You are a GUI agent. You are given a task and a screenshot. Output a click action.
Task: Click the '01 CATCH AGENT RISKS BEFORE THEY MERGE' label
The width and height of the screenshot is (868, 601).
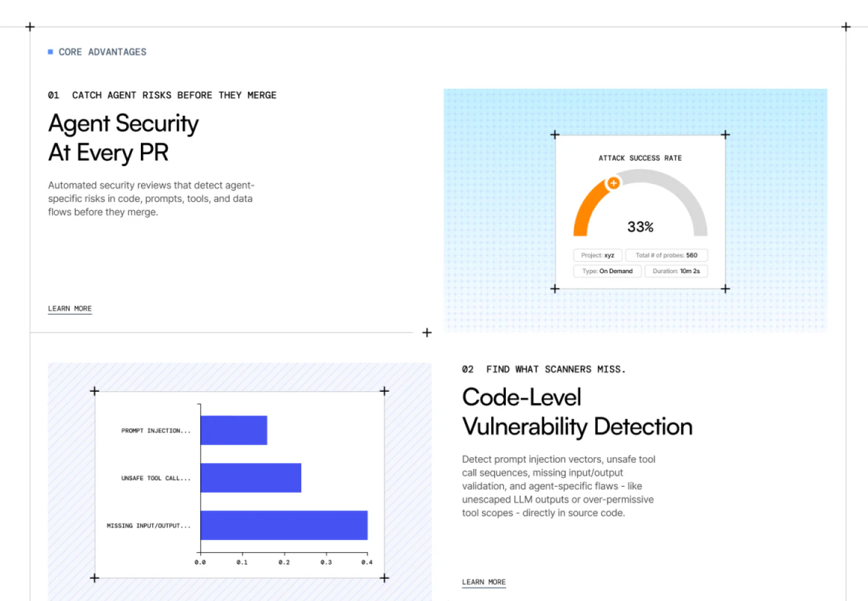click(x=162, y=95)
